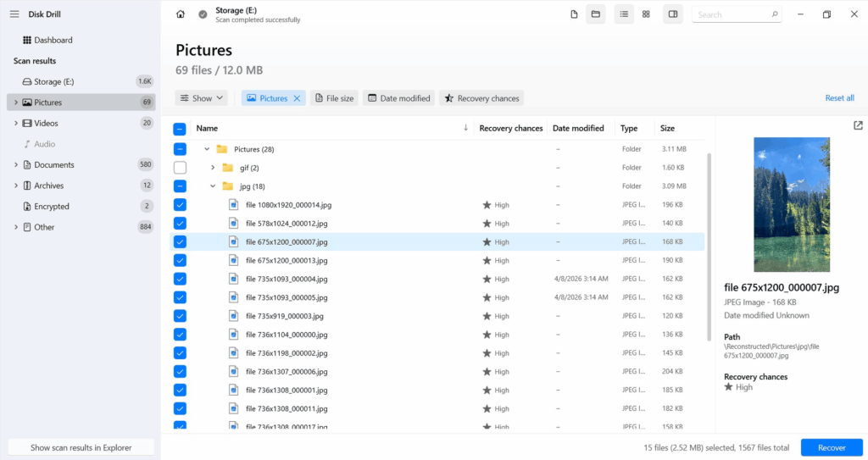Uncheck file 578x1024_000012.jpg

[180, 223]
